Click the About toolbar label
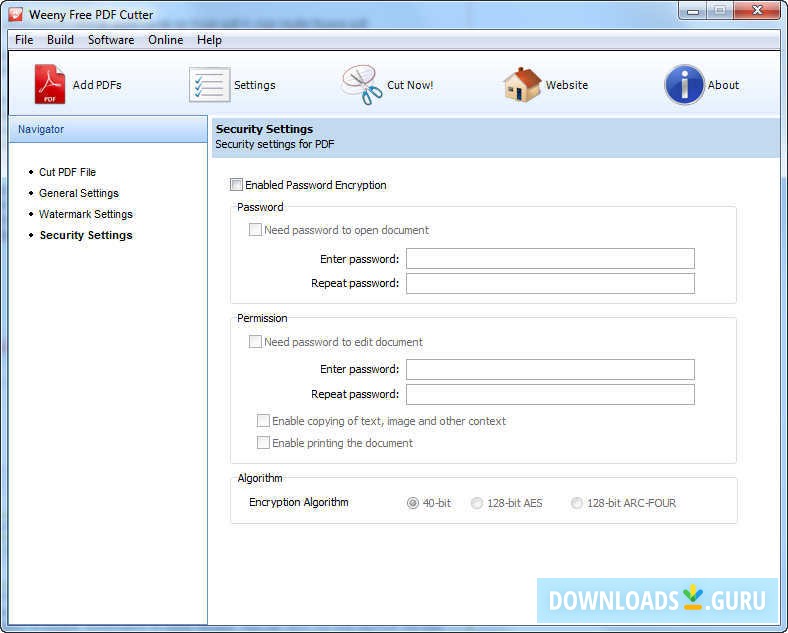This screenshot has height=633, width=788. click(724, 85)
